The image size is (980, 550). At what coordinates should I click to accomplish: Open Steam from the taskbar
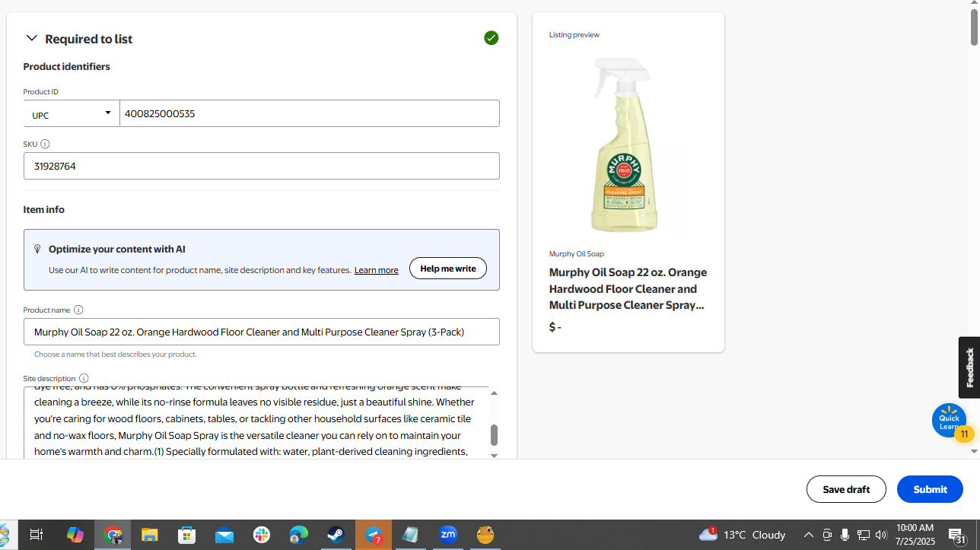[336, 535]
